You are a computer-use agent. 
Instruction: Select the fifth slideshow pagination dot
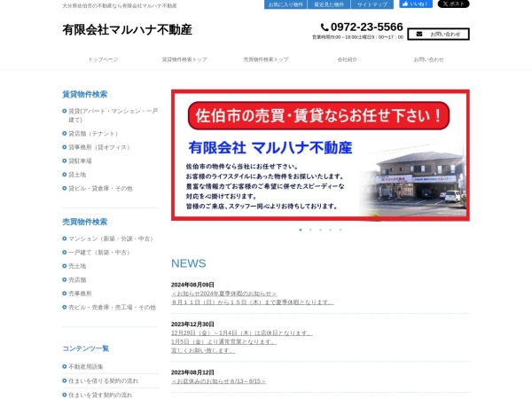point(340,230)
